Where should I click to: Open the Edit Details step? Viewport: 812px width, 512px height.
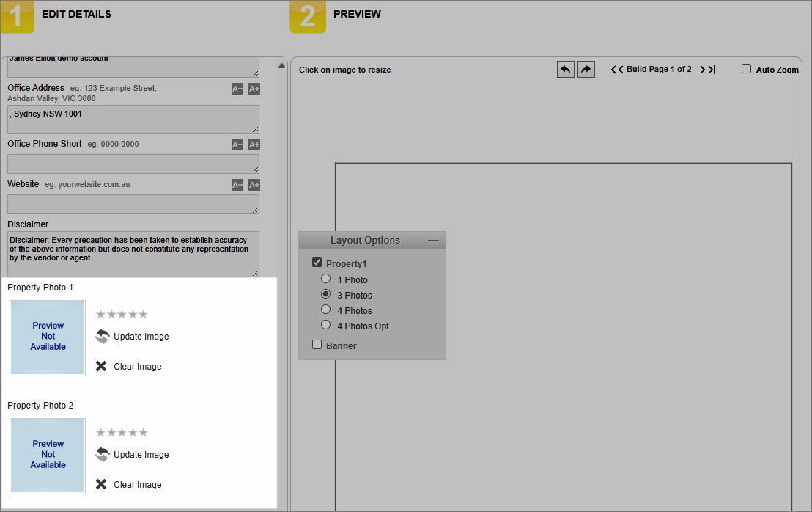[x=76, y=15]
